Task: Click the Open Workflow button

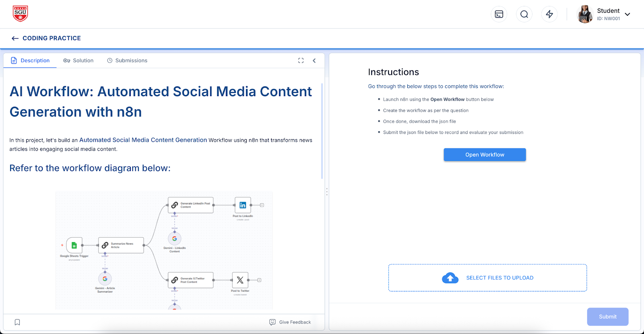Action: pyautogui.click(x=485, y=155)
